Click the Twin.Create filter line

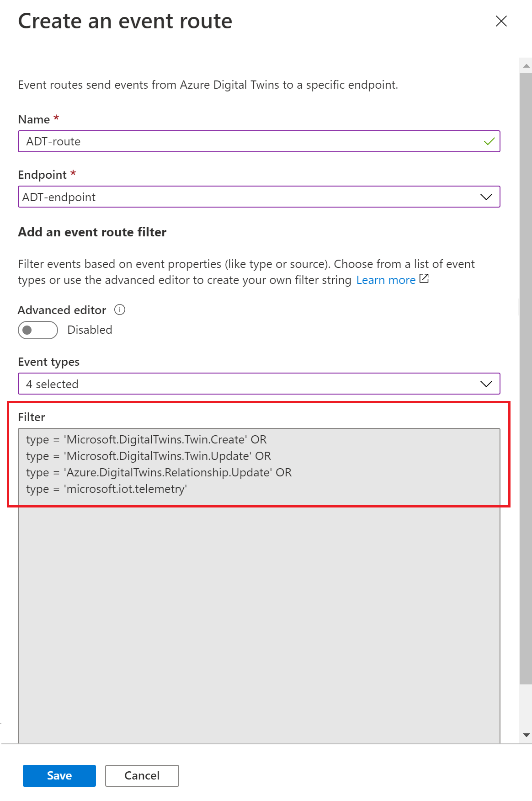pos(146,440)
